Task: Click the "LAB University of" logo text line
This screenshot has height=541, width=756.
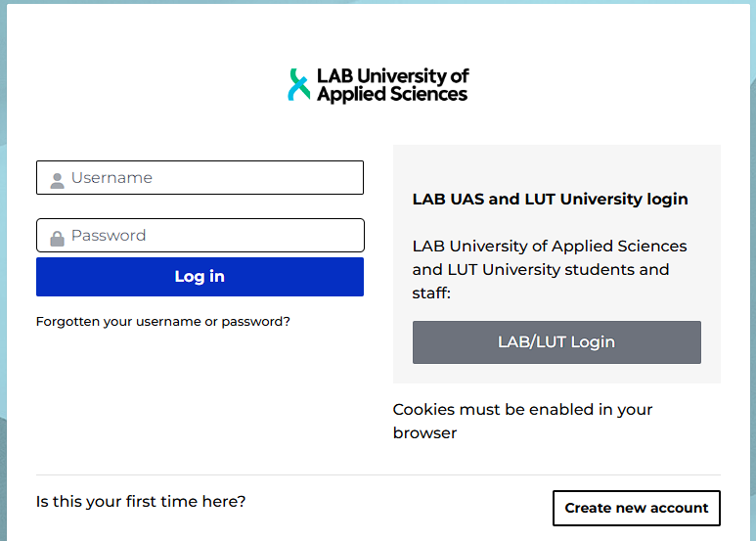Action: [x=393, y=75]
